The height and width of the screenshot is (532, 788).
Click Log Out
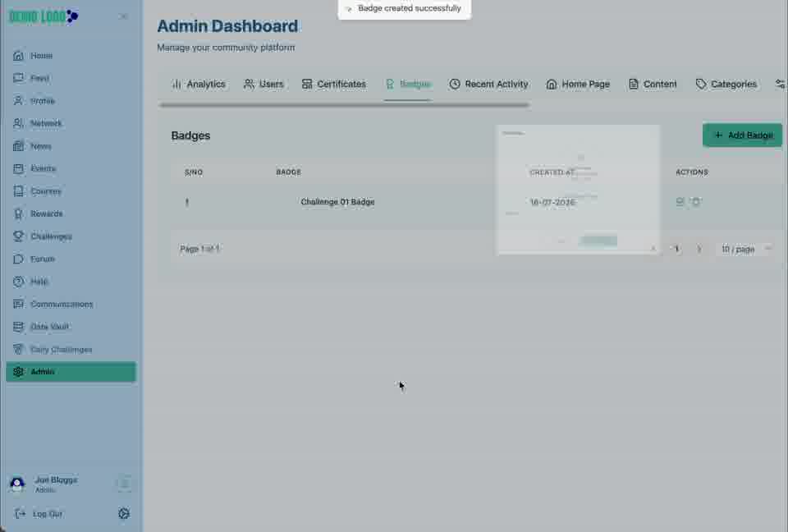(x=39, y=514)
